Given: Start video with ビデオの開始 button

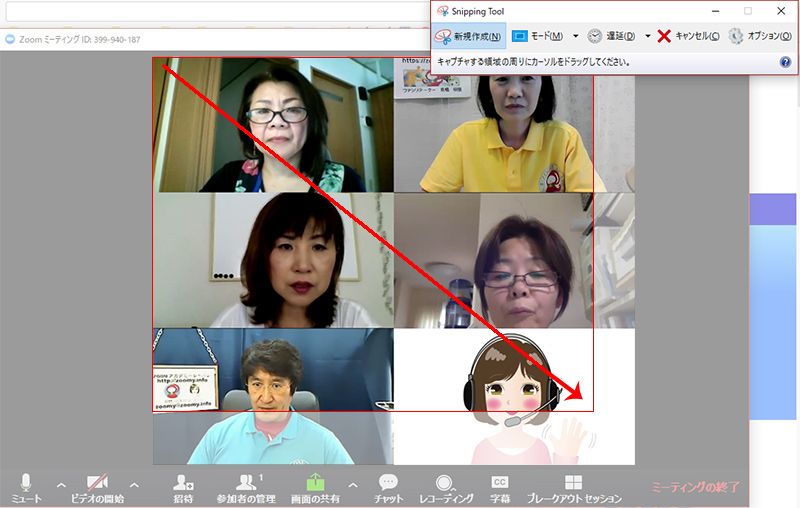Looking at the screenshot, I should [97, 487].
